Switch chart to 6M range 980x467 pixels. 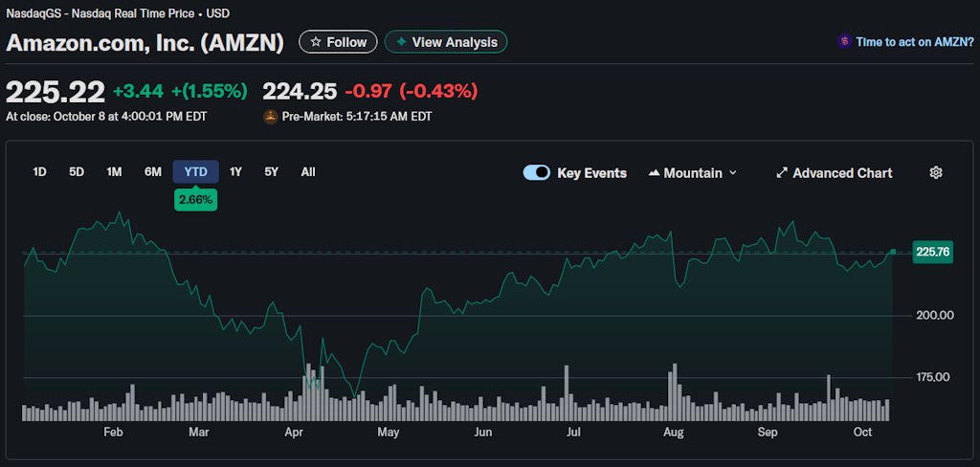(x=153, y=172)
